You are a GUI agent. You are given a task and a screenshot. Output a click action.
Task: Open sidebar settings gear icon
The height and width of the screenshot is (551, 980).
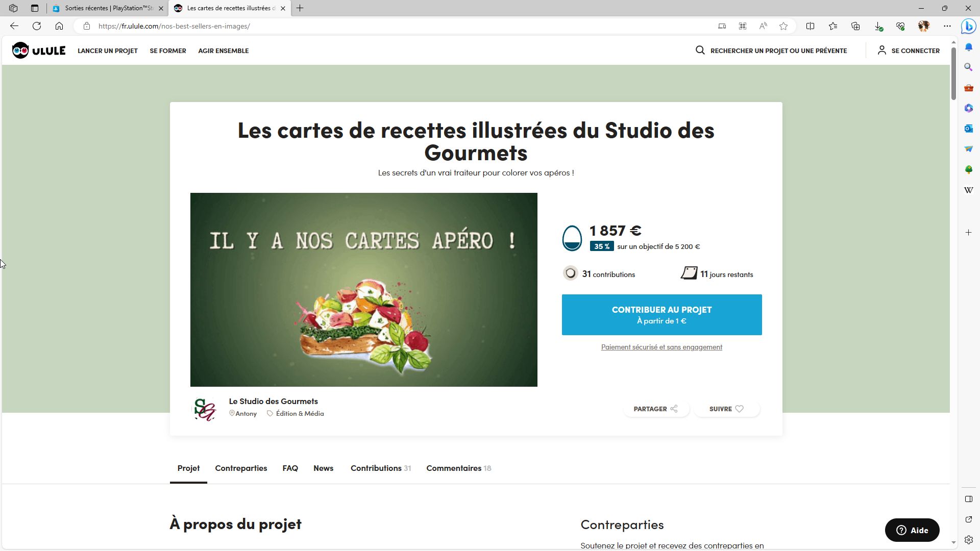click(969, 540)
